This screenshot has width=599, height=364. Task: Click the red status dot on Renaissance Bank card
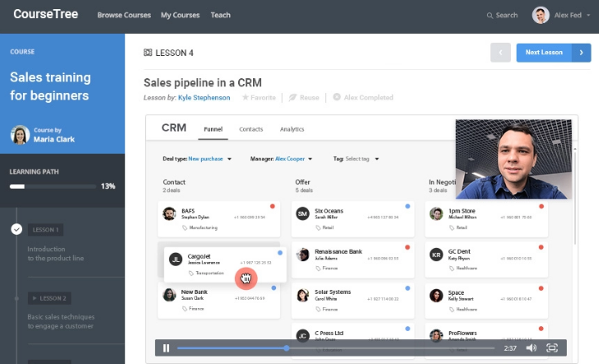coord(408,247)
